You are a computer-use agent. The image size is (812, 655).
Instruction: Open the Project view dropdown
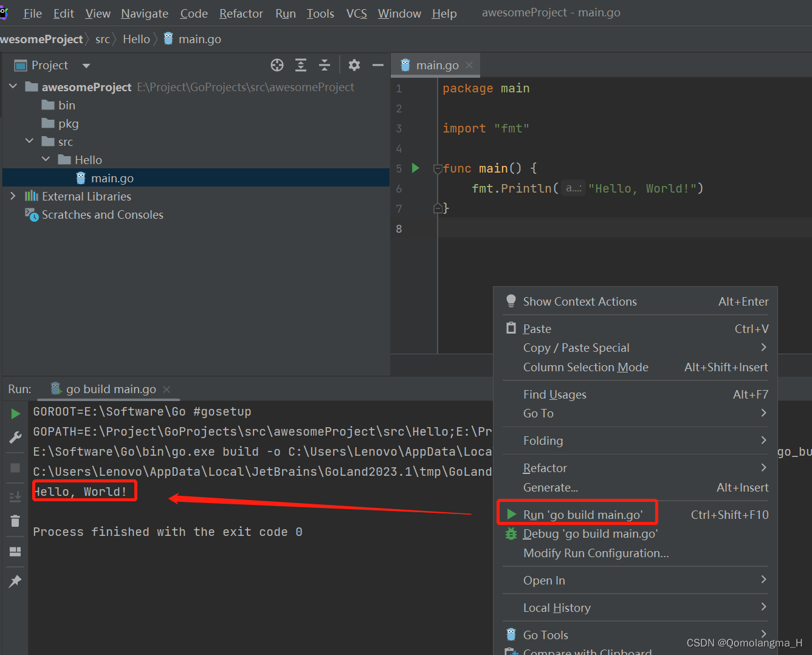[x=85, y=65]
